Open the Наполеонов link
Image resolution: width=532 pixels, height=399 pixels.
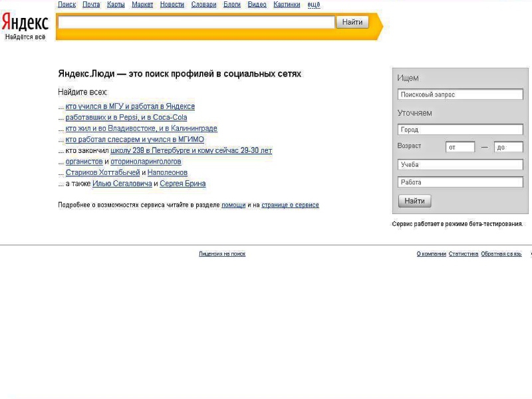pos(168,172)
